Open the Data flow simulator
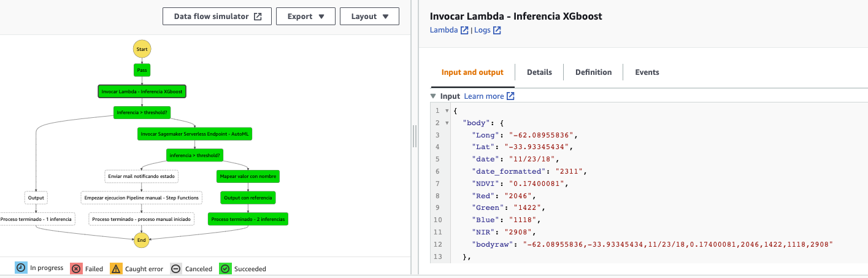The image size is (868, 278). click(218, 17)
